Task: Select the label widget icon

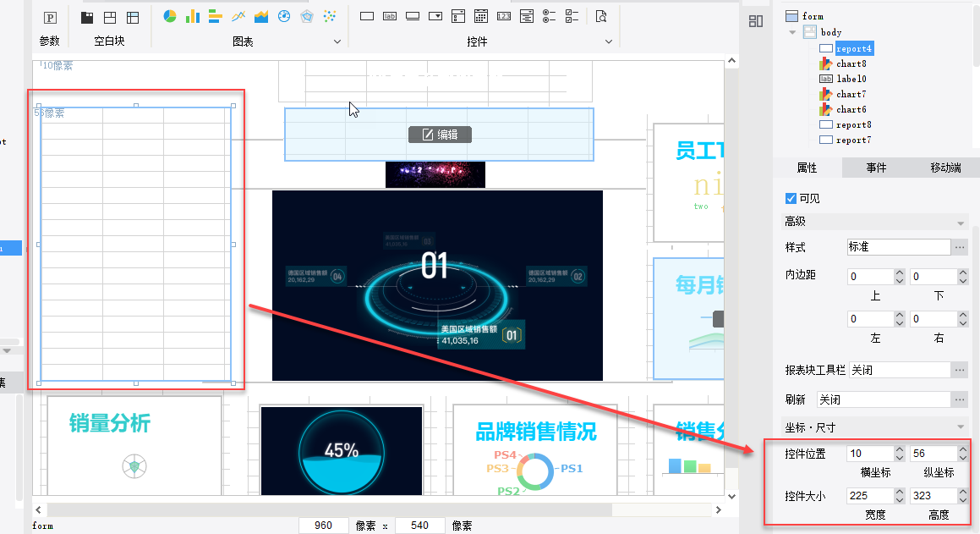Action: [390, 16]
